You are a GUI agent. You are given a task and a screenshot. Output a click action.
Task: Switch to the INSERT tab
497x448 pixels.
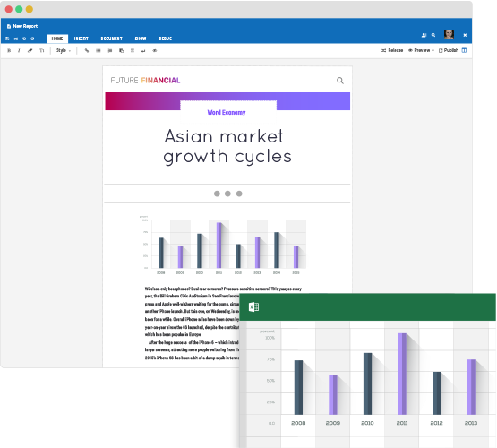point(81,39)
